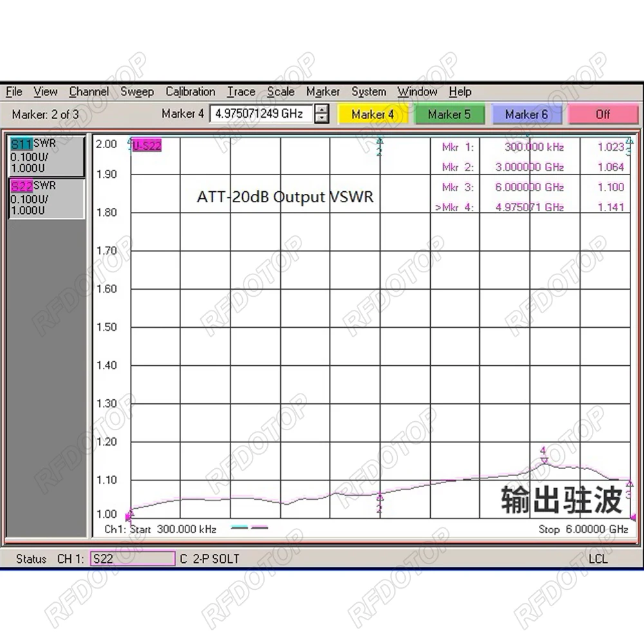Increase Marker 4 frequency with up arrow
The width and height of the screenshot is (644, 644).
click(x=322, y=109)
